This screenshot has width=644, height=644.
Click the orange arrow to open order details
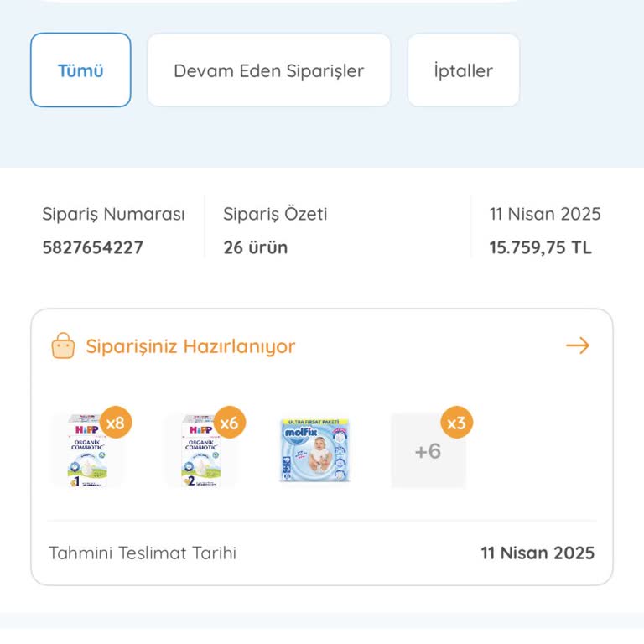coord(578,345)
